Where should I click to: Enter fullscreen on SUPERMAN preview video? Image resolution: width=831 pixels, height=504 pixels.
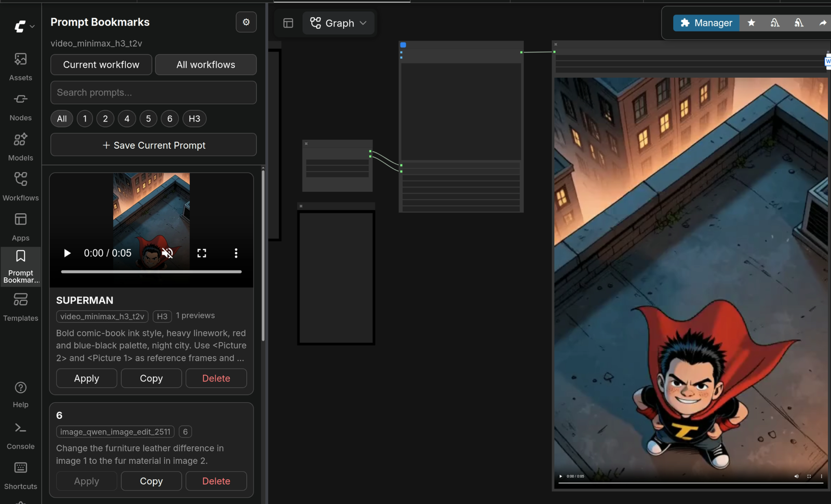pos(202,253)
